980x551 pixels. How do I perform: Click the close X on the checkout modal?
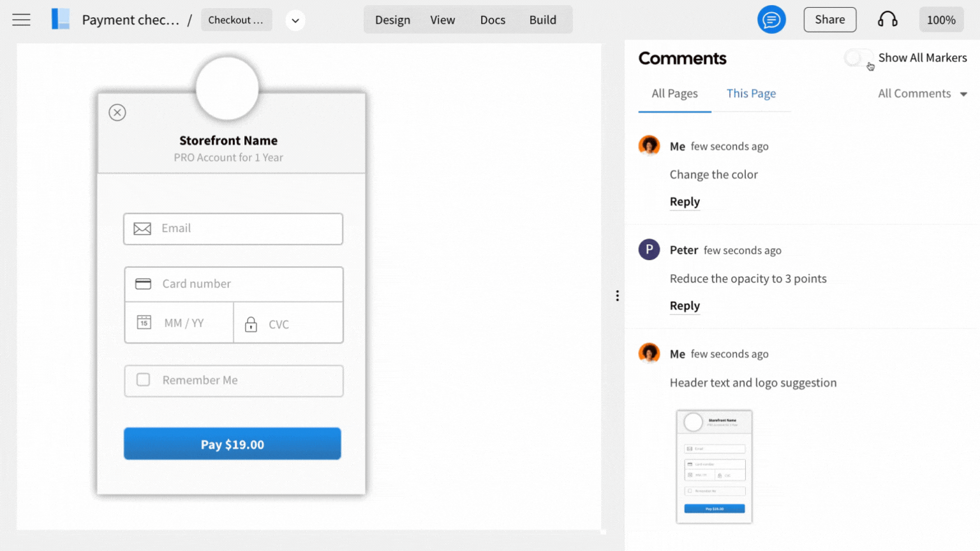point(117,112)
